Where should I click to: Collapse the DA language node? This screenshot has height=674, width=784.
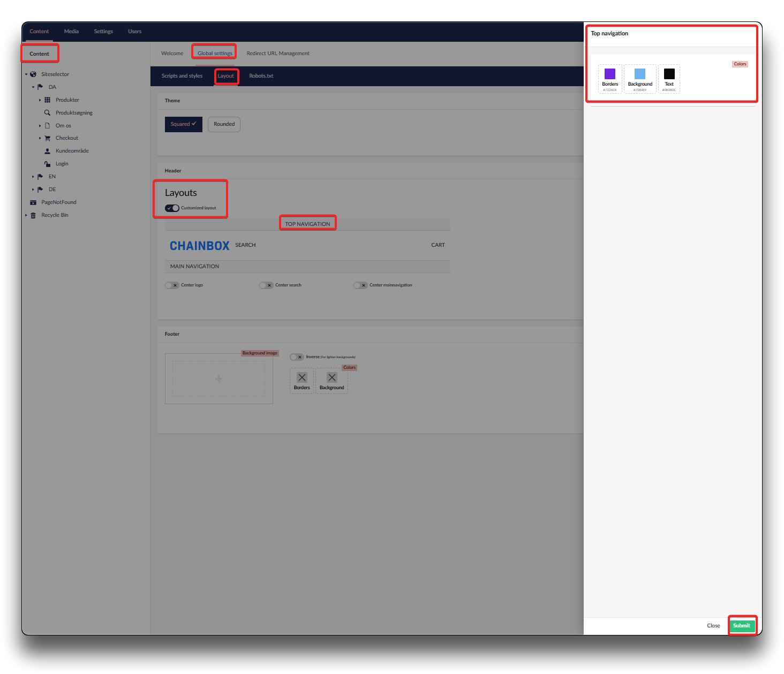(33, 87)
